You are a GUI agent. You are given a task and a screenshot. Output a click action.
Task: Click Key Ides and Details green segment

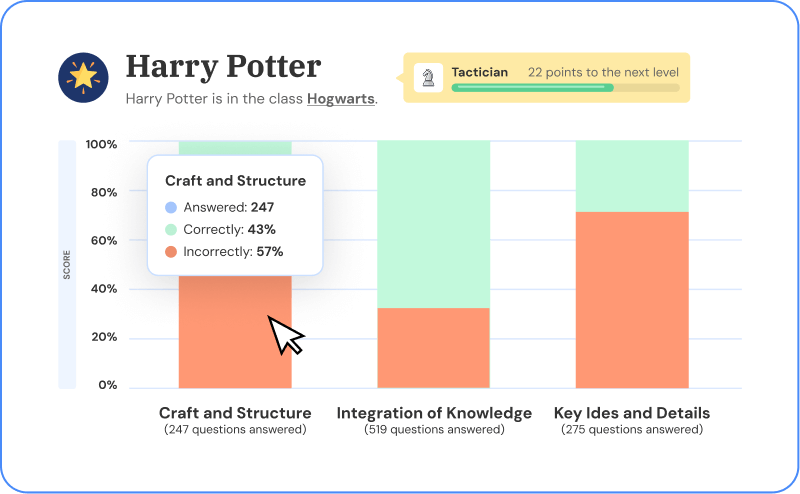click(x=632, y=177)
